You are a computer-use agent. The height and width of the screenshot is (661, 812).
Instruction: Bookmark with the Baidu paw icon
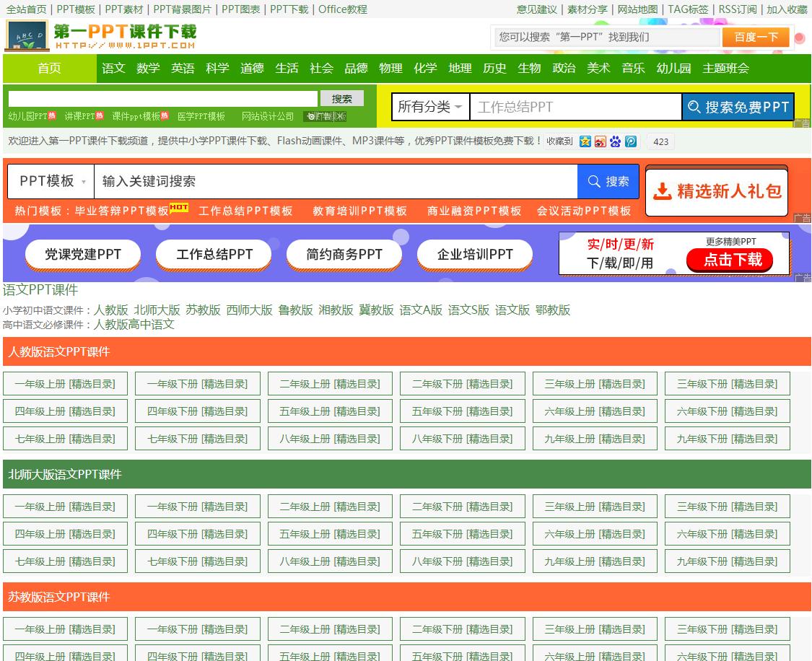coord(614,141)
